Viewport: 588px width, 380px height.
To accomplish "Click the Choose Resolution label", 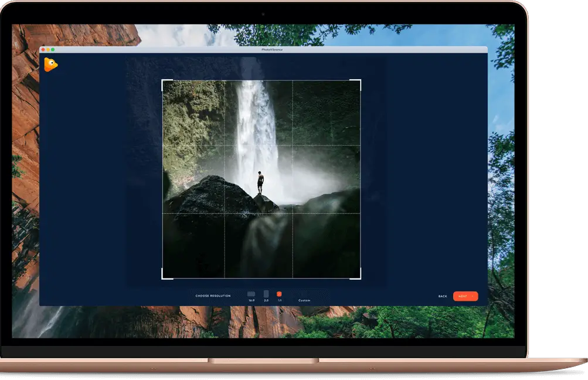I will 213,296.
